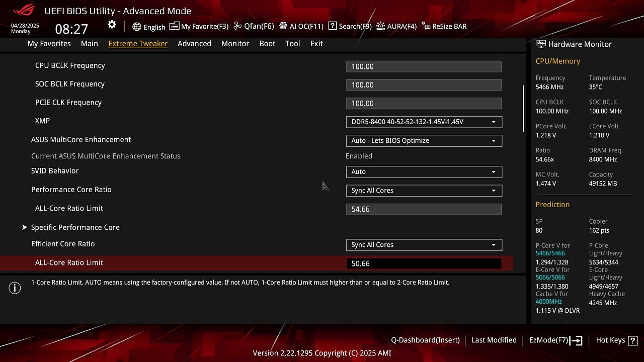Open Efficient Core Ratio dropdown
Viewport: 644px width, 362px height.
click(x=424, y=245)
